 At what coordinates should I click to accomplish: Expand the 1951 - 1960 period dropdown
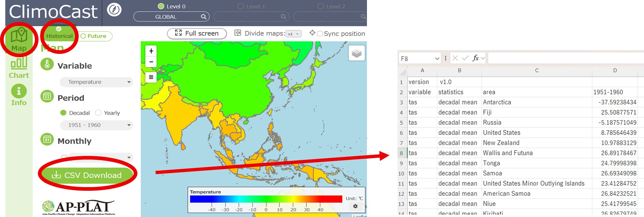pos(96,125)
